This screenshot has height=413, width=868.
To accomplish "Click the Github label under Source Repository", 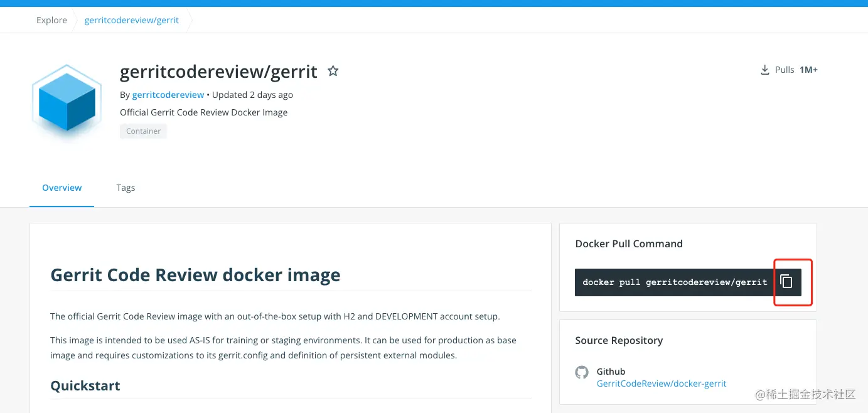I will coord(610,371).
